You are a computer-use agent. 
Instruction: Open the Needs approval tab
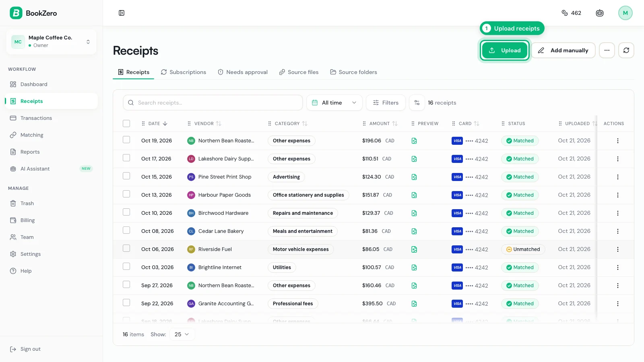[x=243, y=72]
